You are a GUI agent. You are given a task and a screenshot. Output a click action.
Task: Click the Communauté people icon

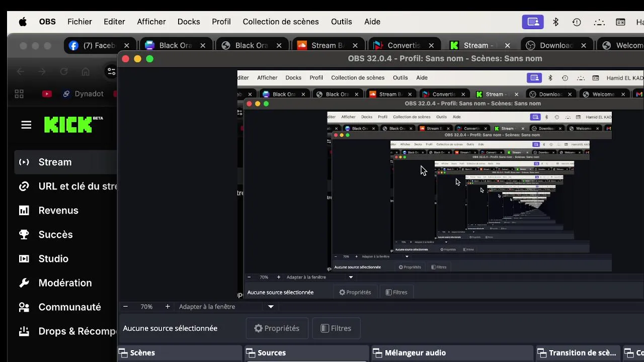(x=24, y=307)
